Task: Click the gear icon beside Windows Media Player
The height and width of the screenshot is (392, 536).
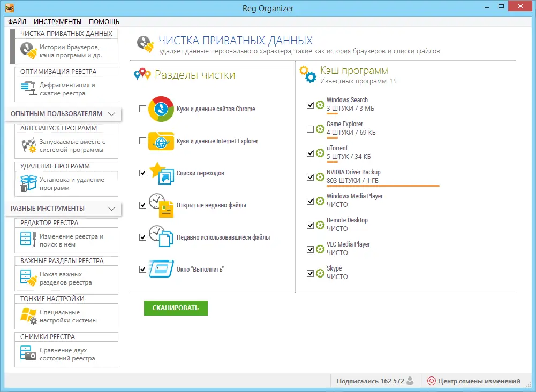Action: click(320, 201)
